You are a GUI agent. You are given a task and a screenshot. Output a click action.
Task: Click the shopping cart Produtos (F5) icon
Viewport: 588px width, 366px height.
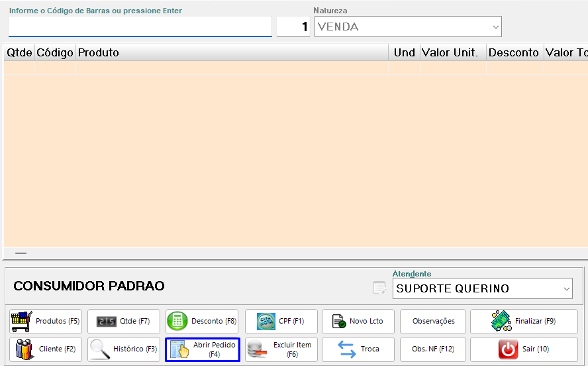click(x=22, y=322)
